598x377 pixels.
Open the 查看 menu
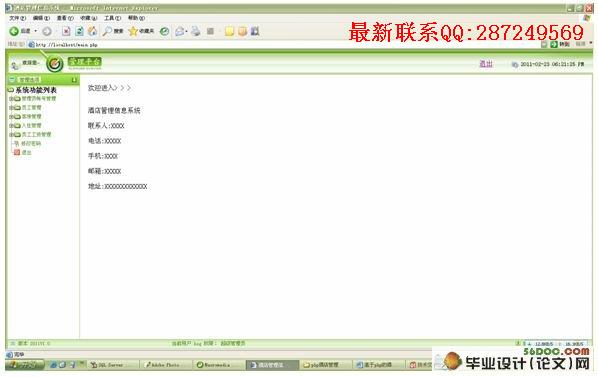pyautogui.click(x=65, y=18)
